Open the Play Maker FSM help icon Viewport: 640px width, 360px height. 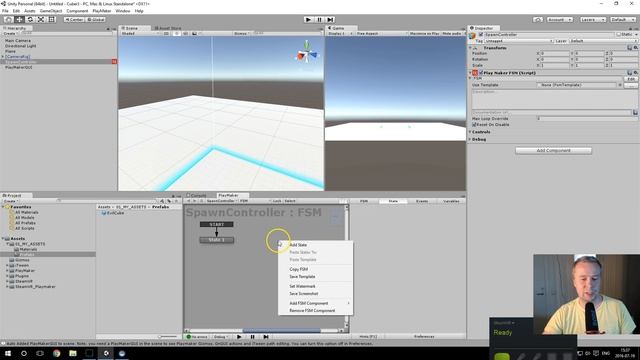pyautogui.click(x=629, y=73)
